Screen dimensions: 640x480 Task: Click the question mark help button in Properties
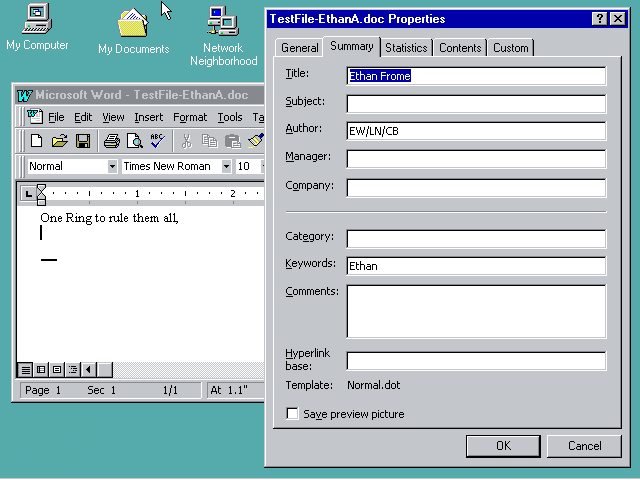[599, 19]
